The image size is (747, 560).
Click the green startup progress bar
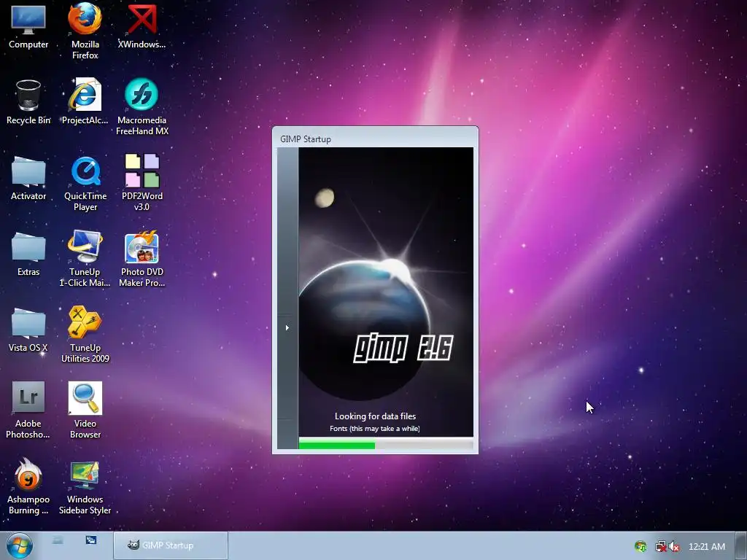point(337,446)
